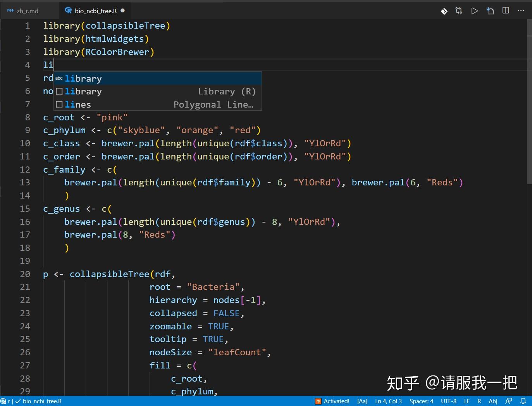Click the 'Ab|' status bar item
Viewport: 532px width, 406px height.
(x=493, y=401)
